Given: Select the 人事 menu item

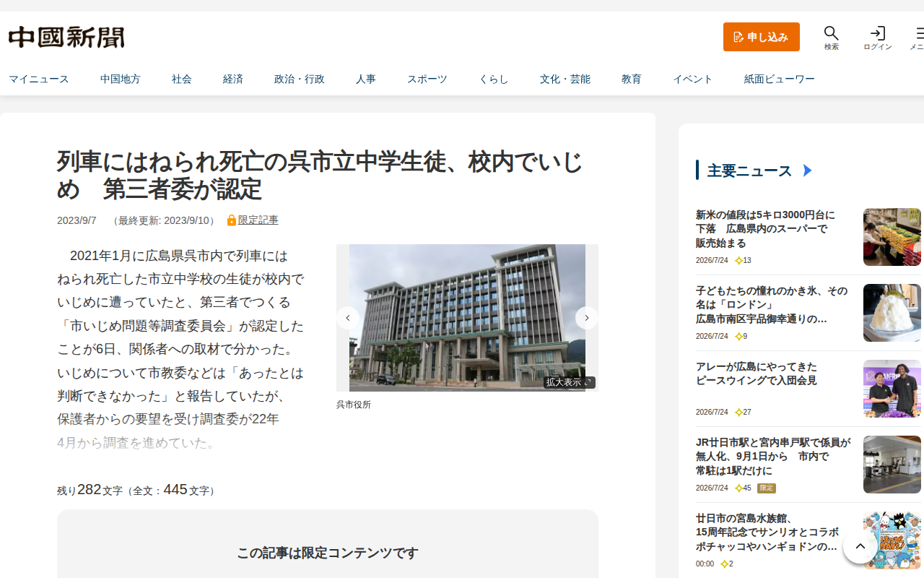Looking at the screenshot, I should 366,79.
